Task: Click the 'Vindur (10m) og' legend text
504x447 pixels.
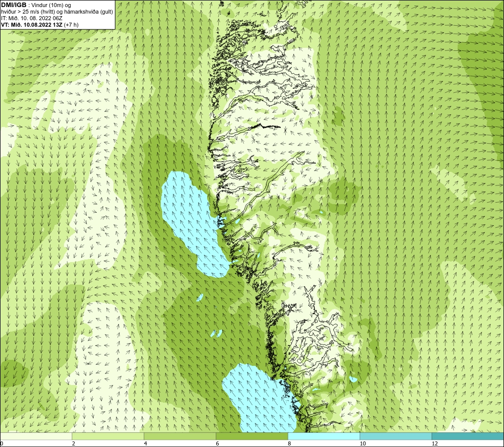Action: coord(51,6)
